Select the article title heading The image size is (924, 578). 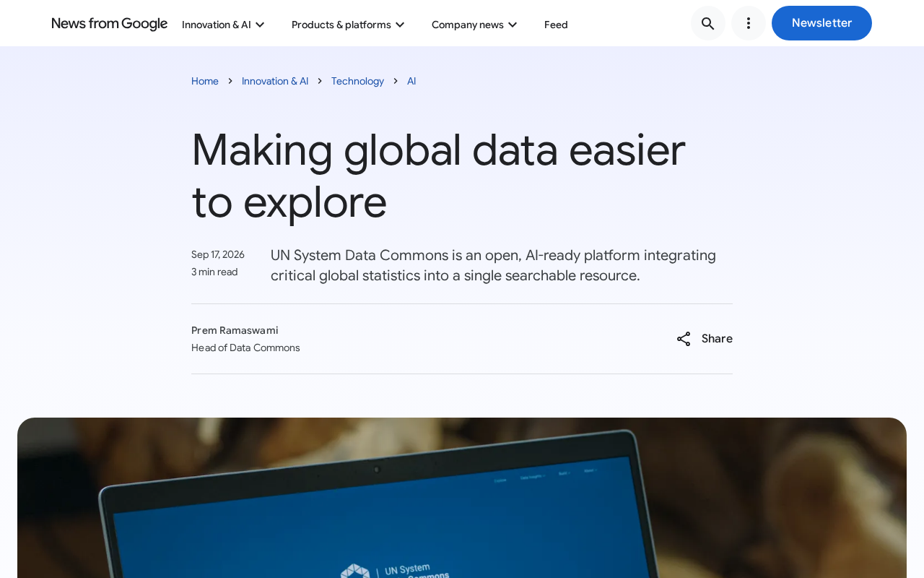pos(438,176)
